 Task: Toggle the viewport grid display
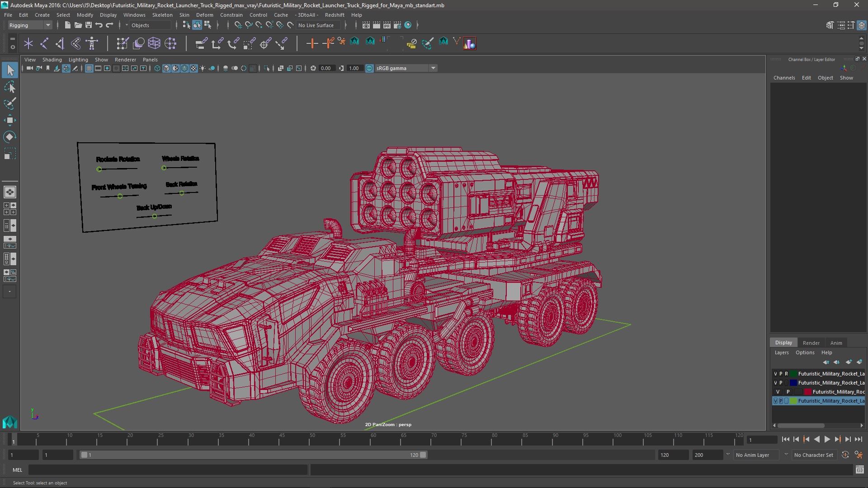pyautogui.click(x=89, y=68)
